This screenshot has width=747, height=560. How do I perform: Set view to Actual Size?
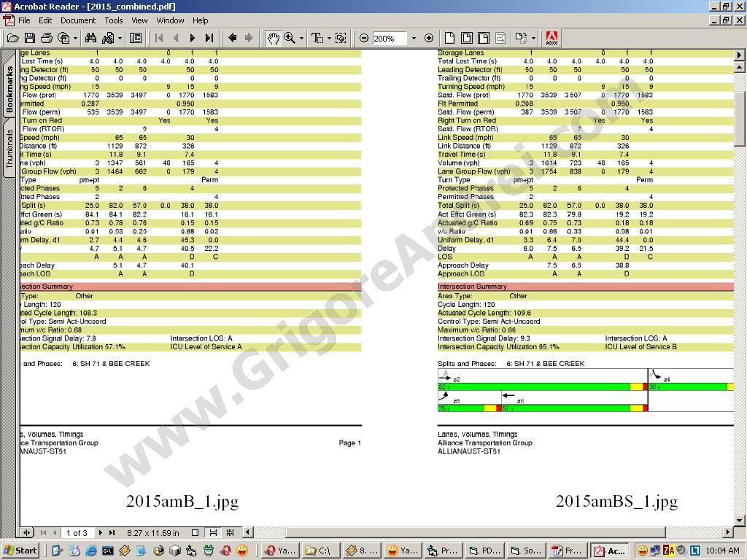449,38
